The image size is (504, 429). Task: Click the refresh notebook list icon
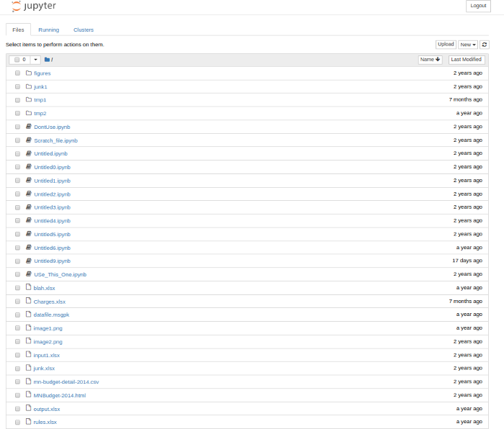(484, 45)
